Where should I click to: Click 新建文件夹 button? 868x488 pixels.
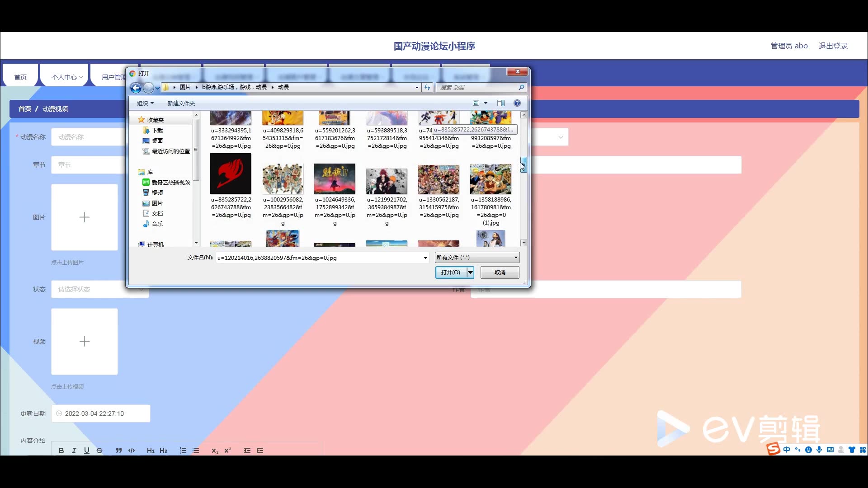[x=181, y=103]
